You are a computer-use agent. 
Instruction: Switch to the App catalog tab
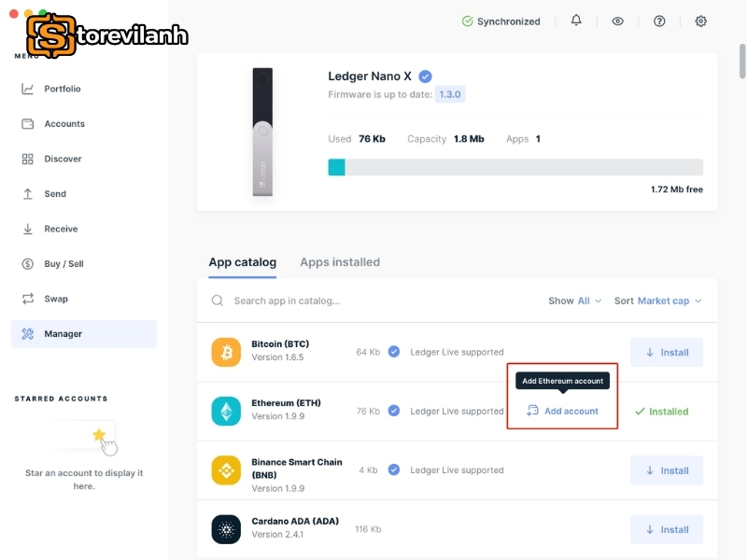point(242,262)
